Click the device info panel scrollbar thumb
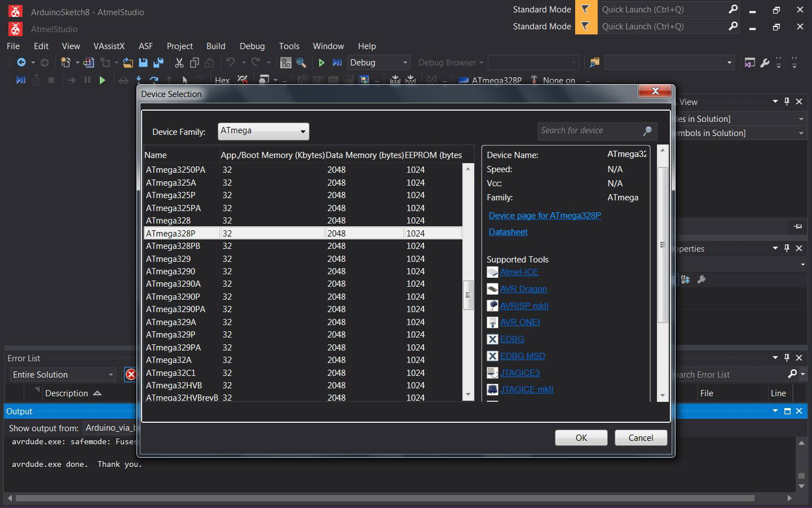This screenshot has height=508, width=812. (x=663, y=244)
